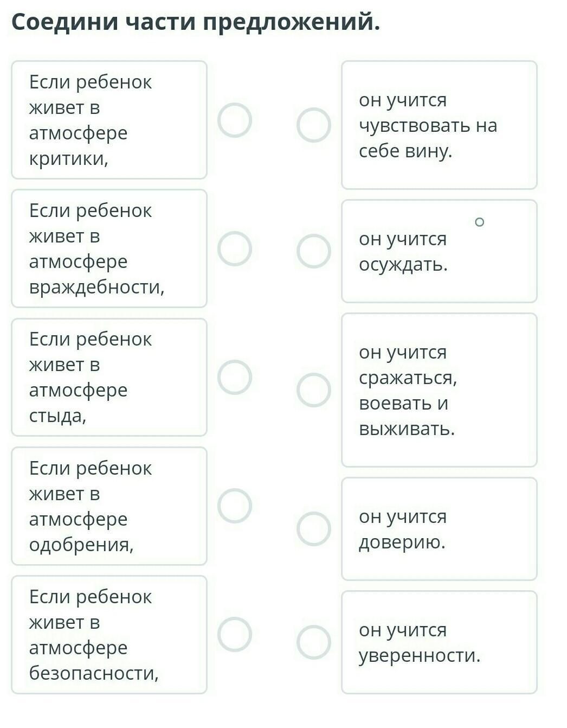The width and height of the screenshot is (567, 728).
Task: Click the answer card 'чувствовать на себе вину'
Action: point(439,125)
